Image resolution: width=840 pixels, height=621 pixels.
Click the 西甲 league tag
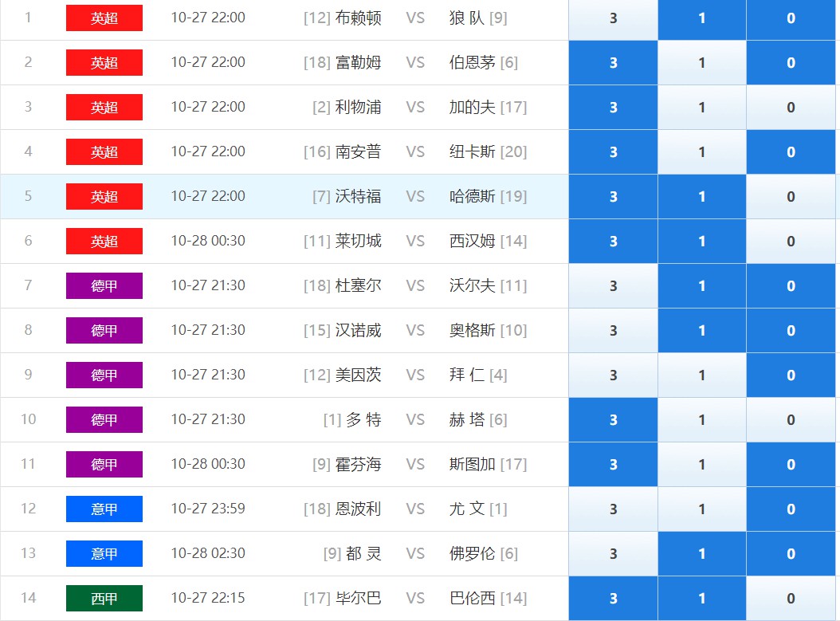click(104, 599)
